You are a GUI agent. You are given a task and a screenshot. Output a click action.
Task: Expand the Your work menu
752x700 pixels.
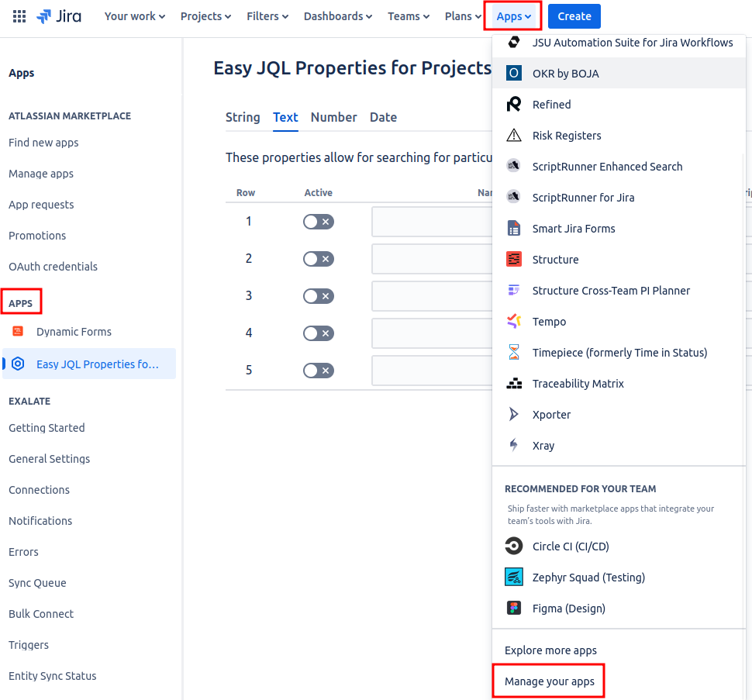click(135, 16)
